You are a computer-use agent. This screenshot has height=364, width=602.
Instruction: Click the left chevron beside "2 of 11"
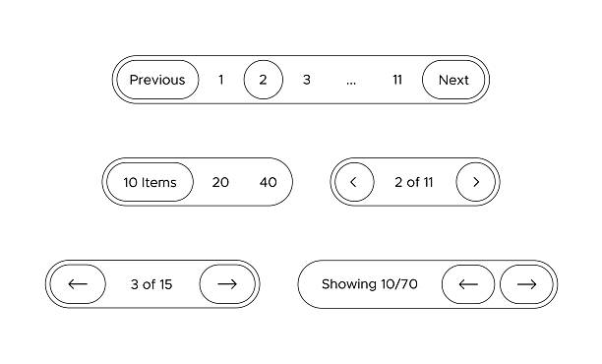pos(354,182)
